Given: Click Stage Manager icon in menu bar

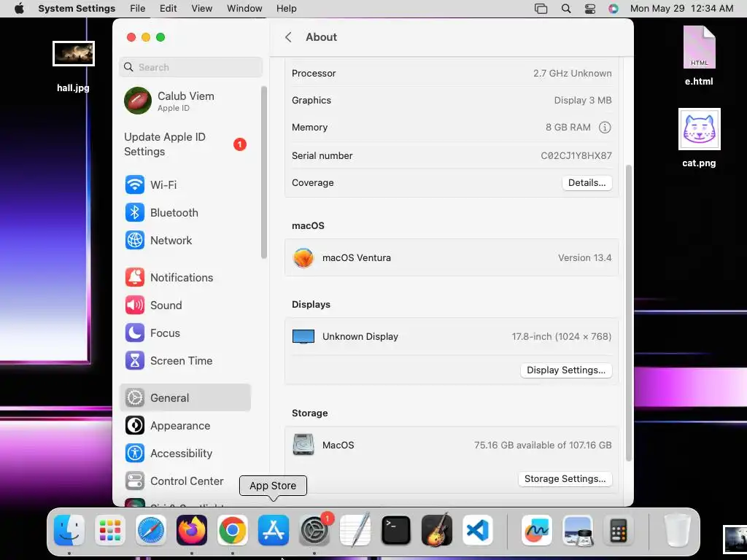Looking at the screenshot, I should (x=541, y=9).
